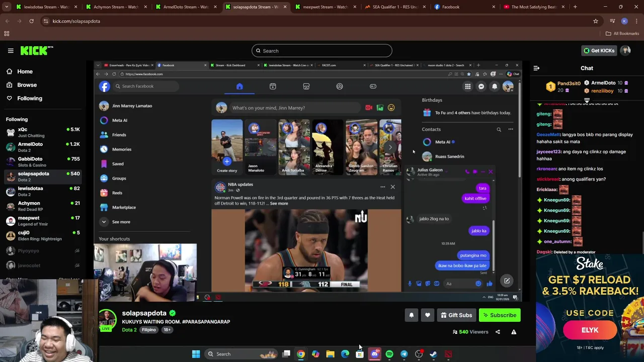Open Spotify from the taskbar
The width and height of the screenshot is (644, 362).
tap(389, 354)
